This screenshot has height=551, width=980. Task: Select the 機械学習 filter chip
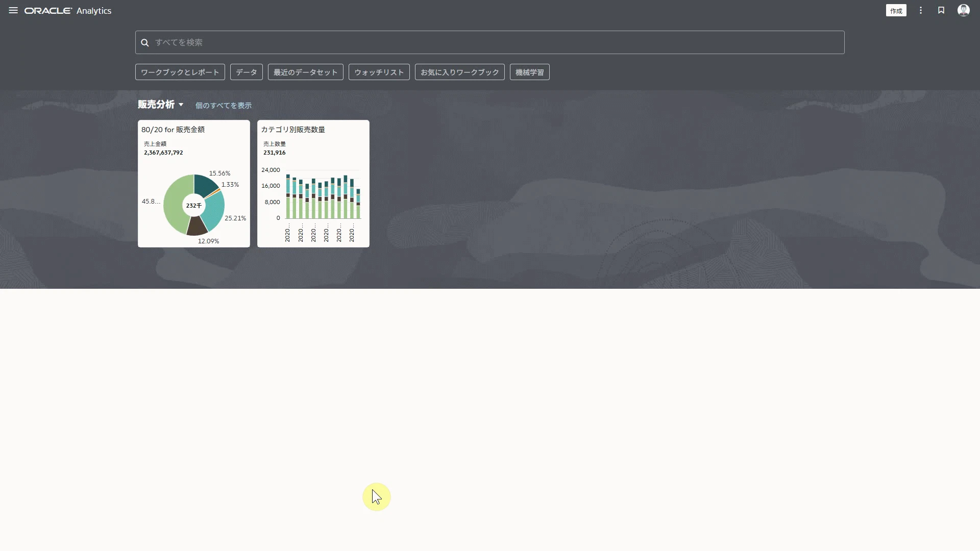coord(529,72)
